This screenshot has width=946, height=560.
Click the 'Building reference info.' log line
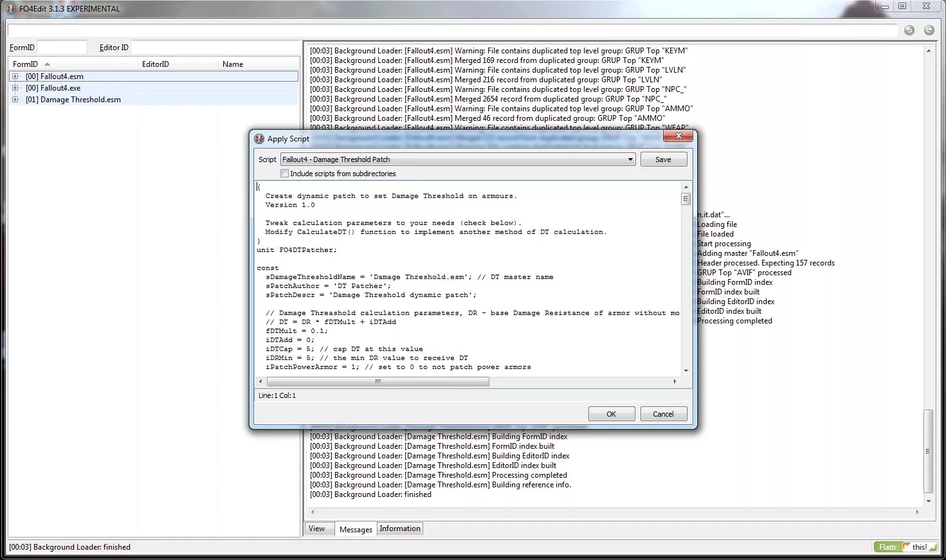coord(440,485)
